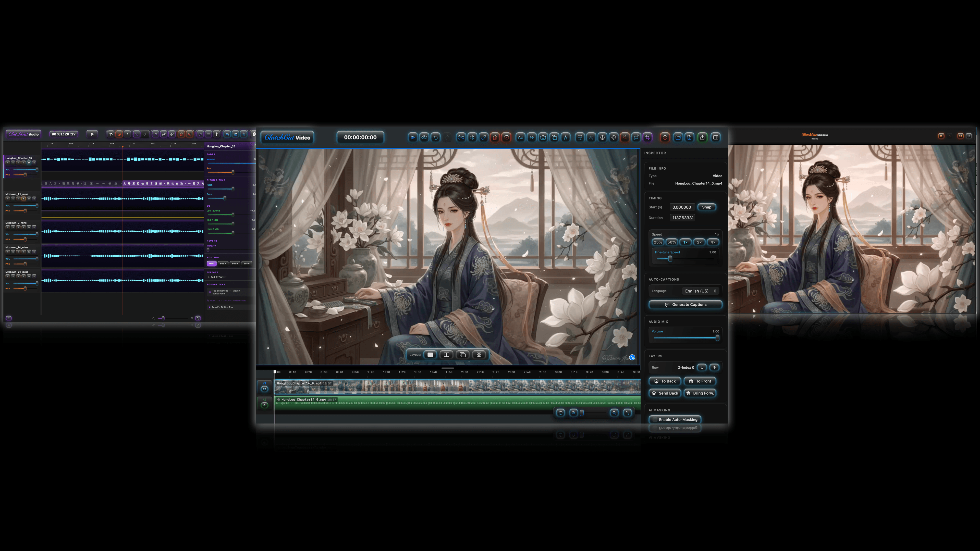Screen dimensions: 980x551
Task: Play audio in ClutchCut Audio window
Action: [x=92, y=134]
